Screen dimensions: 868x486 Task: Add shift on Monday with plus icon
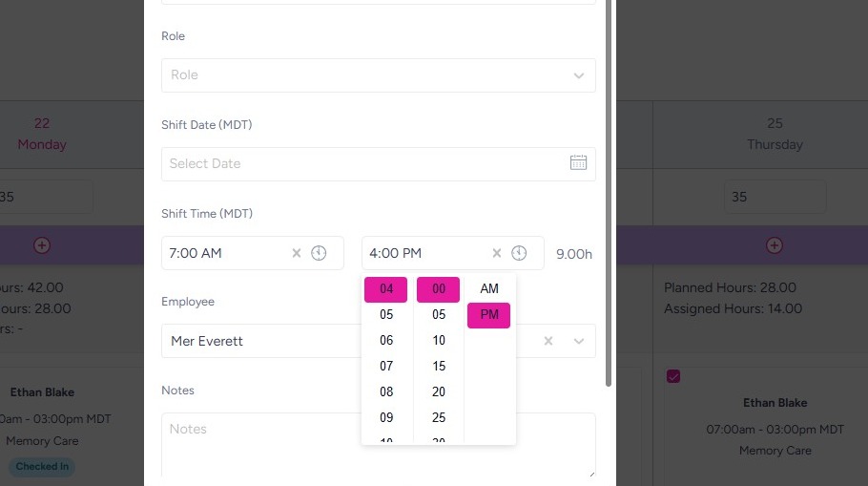pyautogui.click(x=42, y=245)
